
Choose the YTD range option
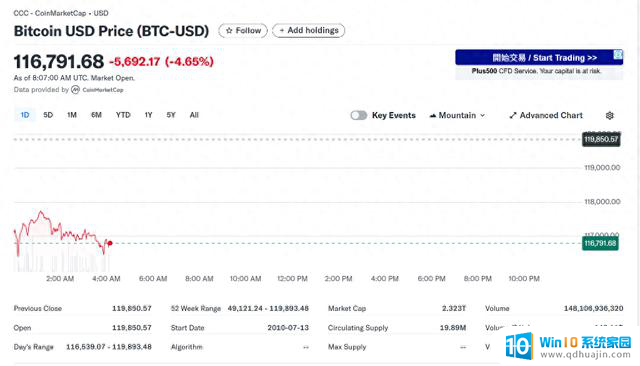click(x=123, y=115)
